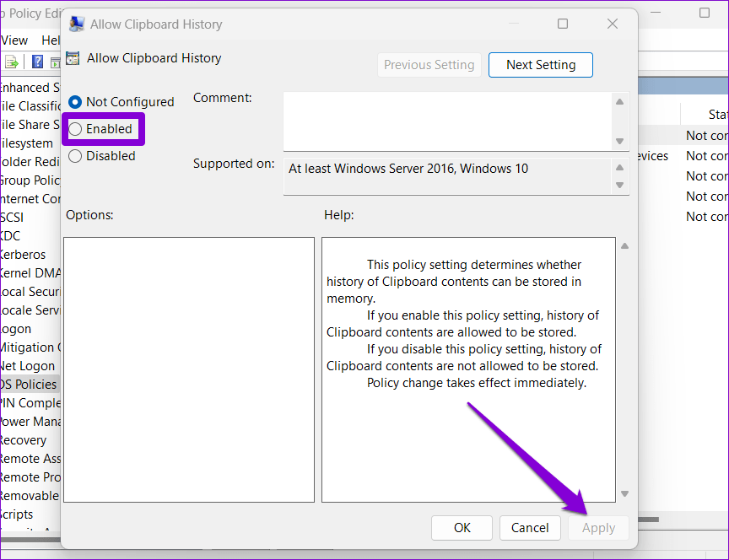Click the Help panel scroll-down arrow
This screenshot has height=560, width=729.
coord(624,494)
